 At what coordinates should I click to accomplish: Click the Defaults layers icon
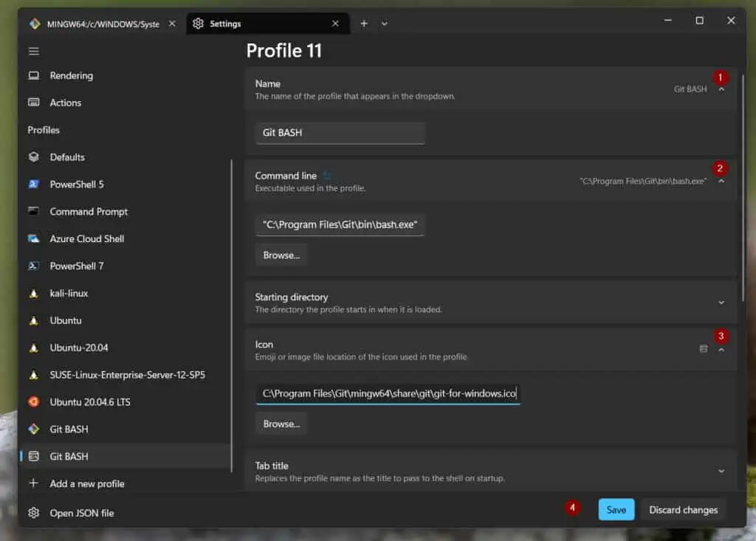pyautogui.click(x=34, y=156)
